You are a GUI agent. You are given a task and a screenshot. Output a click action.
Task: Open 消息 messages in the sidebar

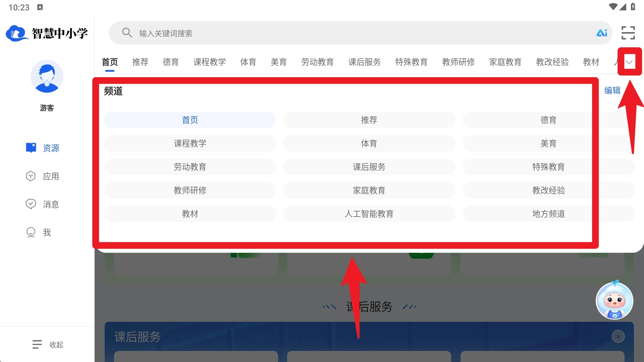click(43, 204)
